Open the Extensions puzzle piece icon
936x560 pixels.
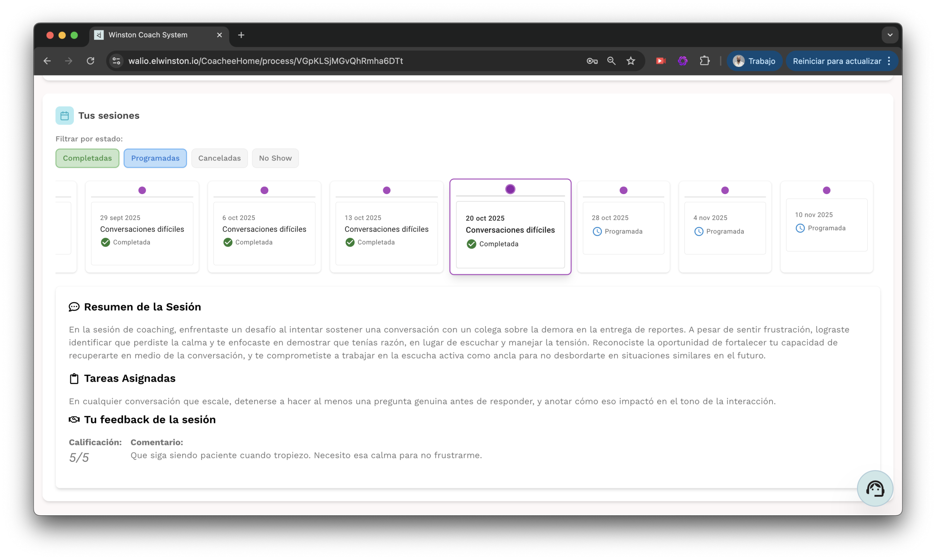pos(704,61)
